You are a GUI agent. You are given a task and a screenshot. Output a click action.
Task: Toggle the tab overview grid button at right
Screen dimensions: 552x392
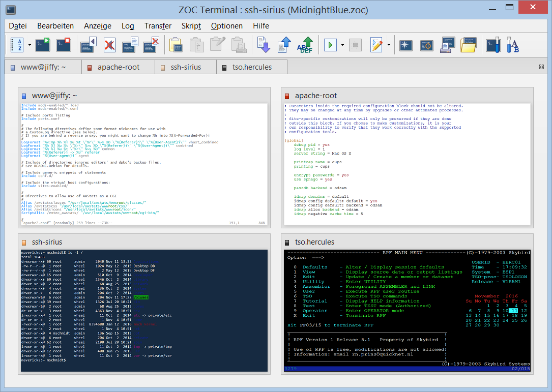tap(541, 67)
